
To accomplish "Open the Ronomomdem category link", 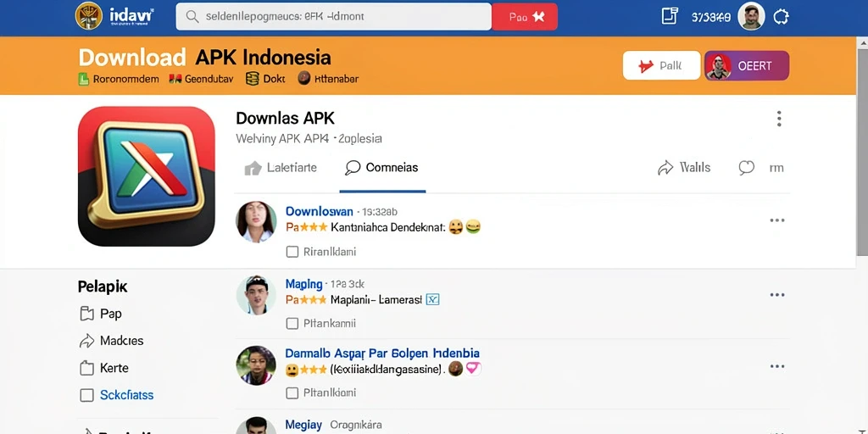I will [119, 79].
